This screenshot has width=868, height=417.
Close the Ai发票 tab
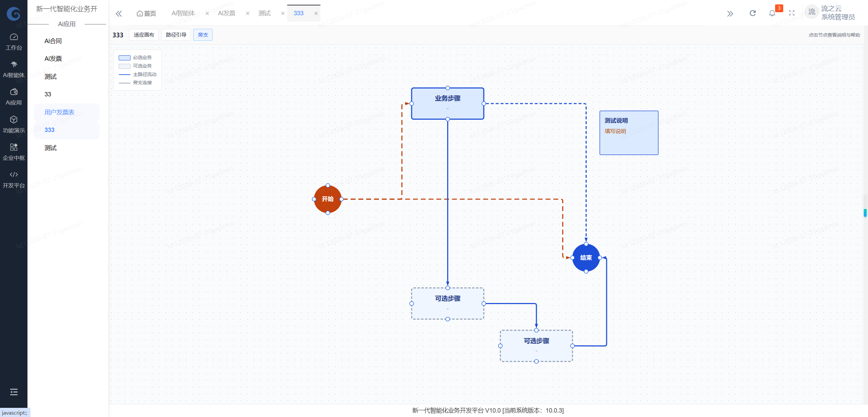pos(248,13)
